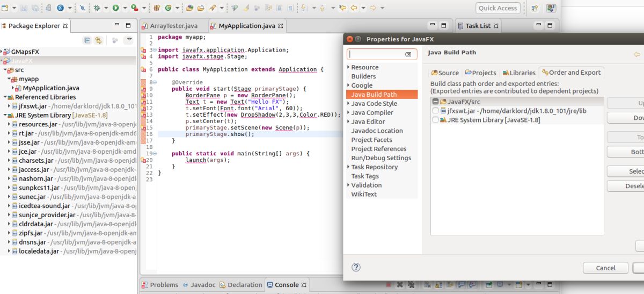Click the New Java Class icon
This screenshot has width=644, height=294.
[x=168, y=8]
